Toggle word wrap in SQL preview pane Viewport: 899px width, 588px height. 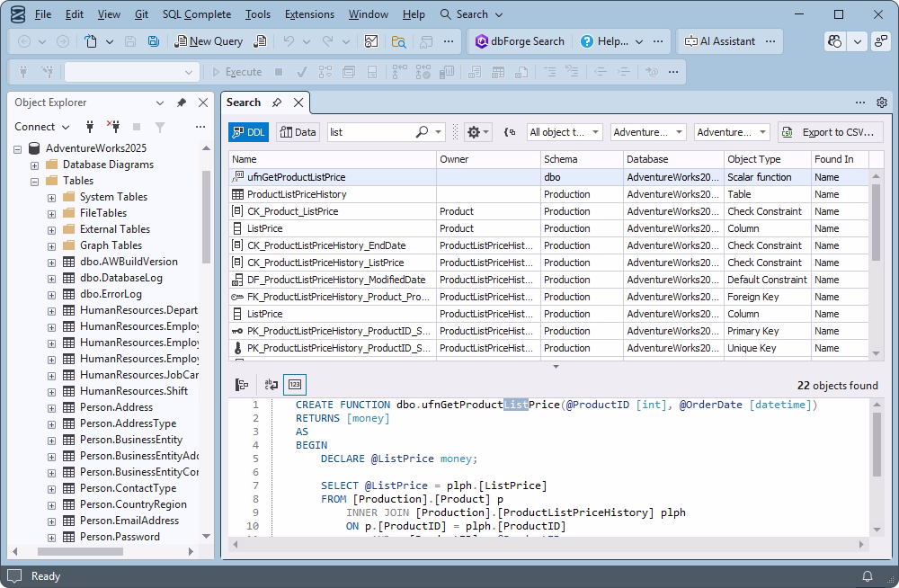(271, 384)
